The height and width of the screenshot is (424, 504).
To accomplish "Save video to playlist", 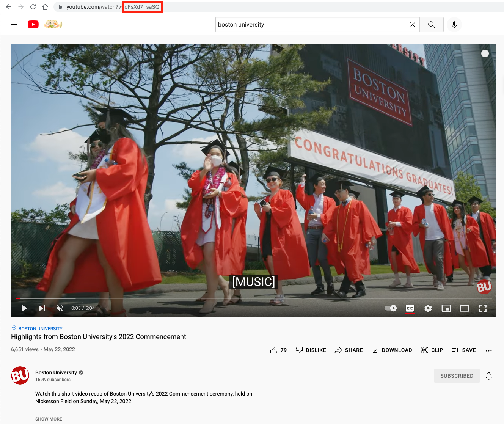I will 463,350.
